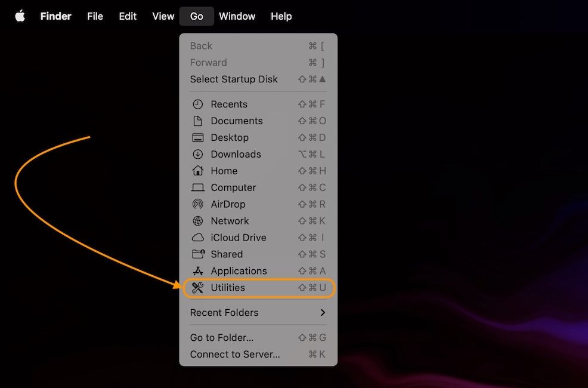
Task: Open the Apple menu logo
Action: pos(20,16)
